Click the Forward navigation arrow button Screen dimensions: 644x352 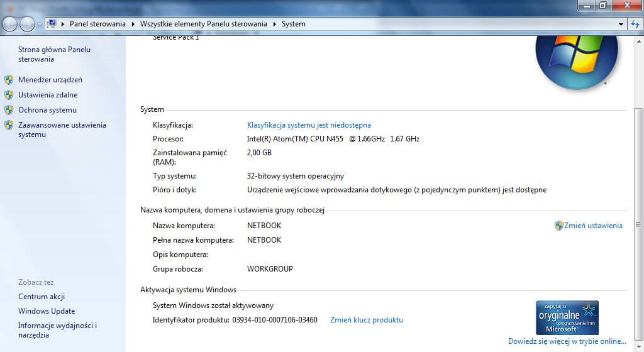click(x=27, y=25)
